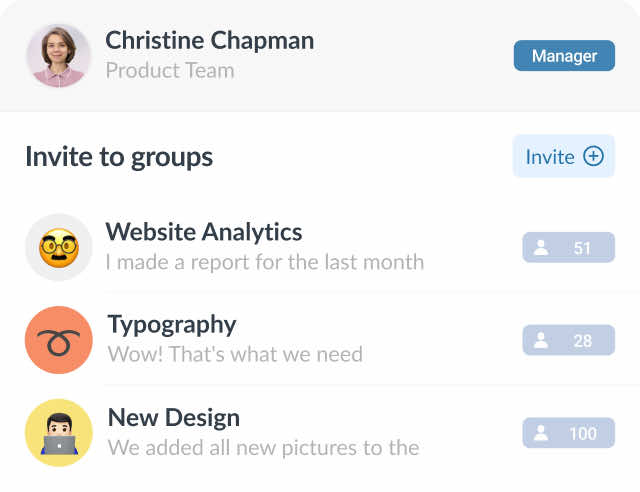The image size is (640, 492).
Task: Click Christine Chapman's profile photo
Action: point(59,55)
